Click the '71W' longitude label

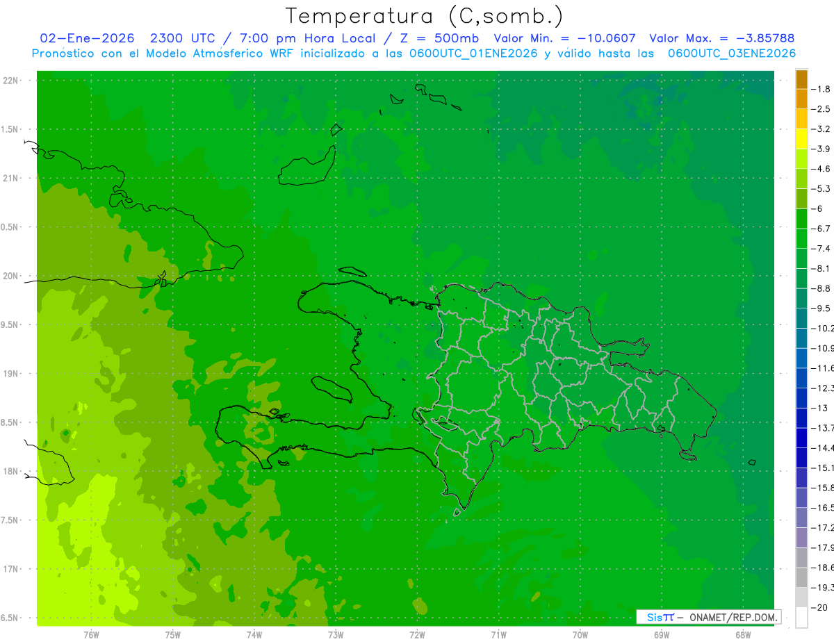498,634
